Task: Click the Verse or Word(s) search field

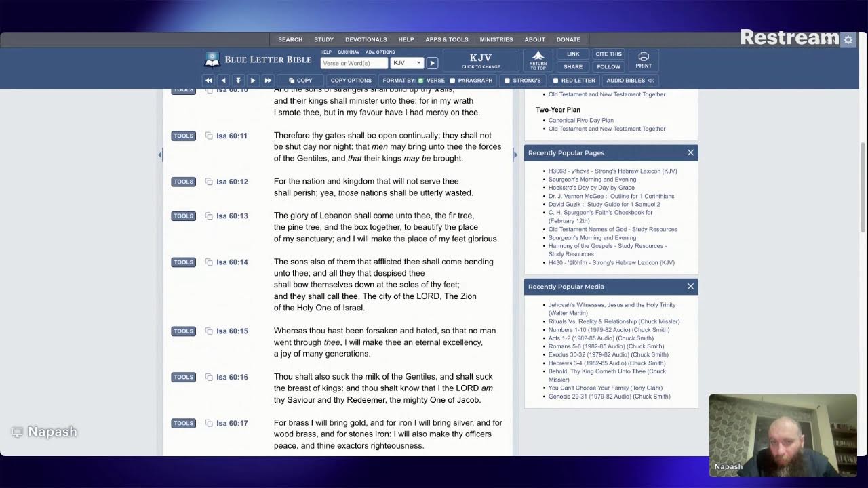Action: [354, 63]
